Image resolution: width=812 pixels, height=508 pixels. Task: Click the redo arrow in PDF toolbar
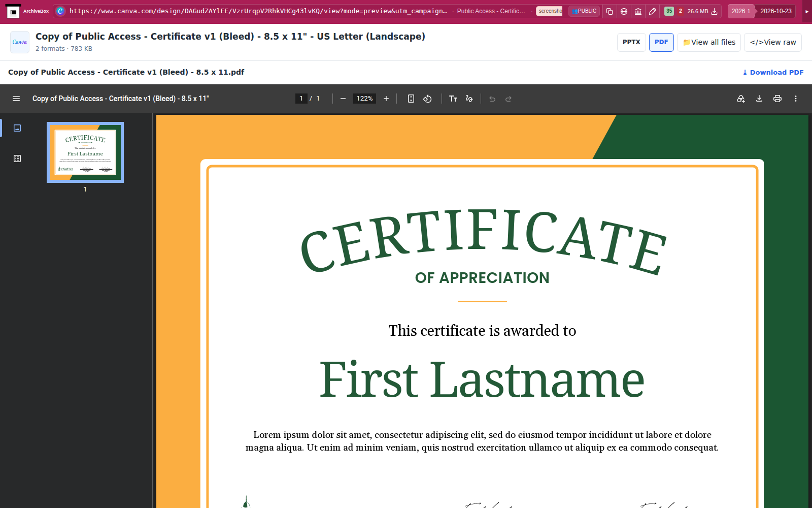pyautogui.click(x=509, y=99)
